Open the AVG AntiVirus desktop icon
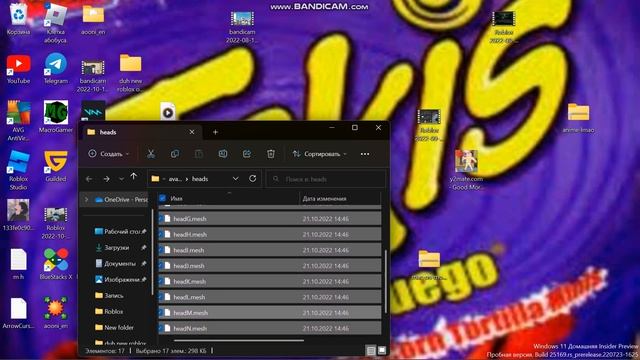 pyautogui.click(x=18, y=121)
